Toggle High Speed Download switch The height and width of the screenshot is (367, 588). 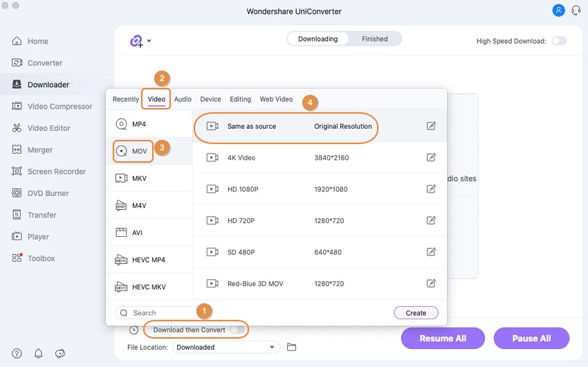tap(559, 41)
